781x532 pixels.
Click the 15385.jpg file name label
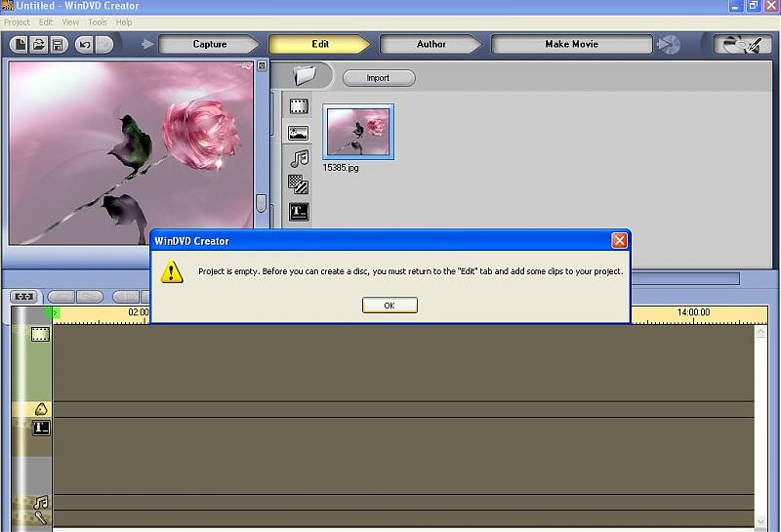tap(341, 168)
